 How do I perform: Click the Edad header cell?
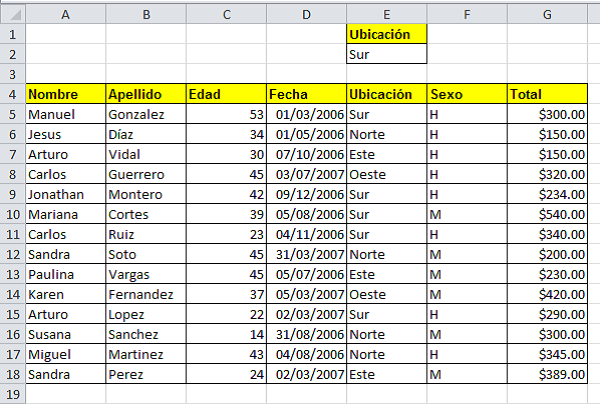pyautogui.click(x=226, y=94)
